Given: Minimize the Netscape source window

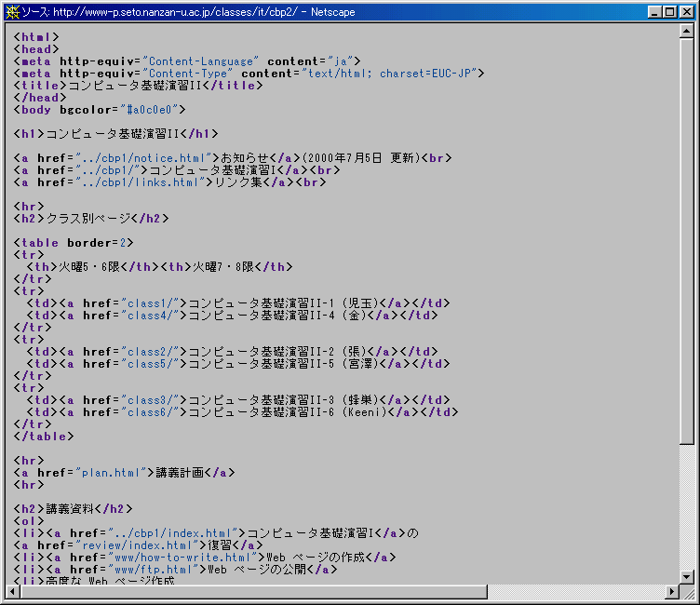Looking at the screenshot, I should pyautogui.click(x=655, y=12).
